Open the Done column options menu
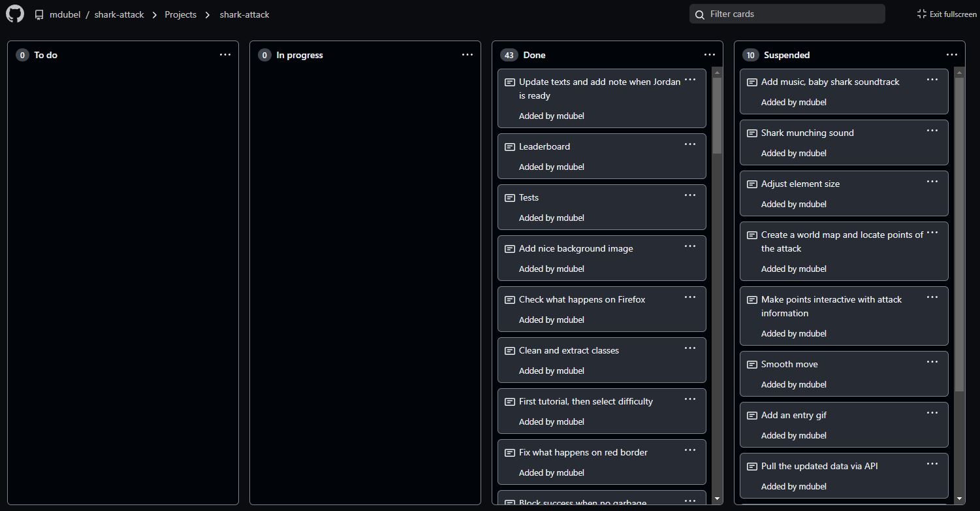Image resolution: width=980 pixels, height=511 pixels. (x=710, y=55)
